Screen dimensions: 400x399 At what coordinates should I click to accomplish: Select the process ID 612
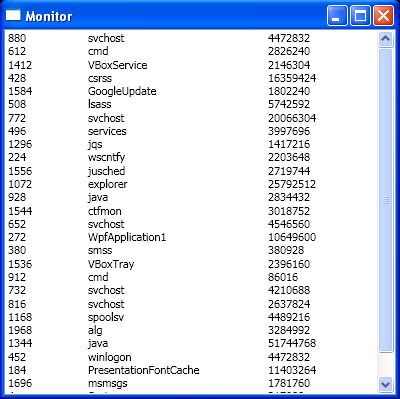pyautogui.click(x=17, y=51)
